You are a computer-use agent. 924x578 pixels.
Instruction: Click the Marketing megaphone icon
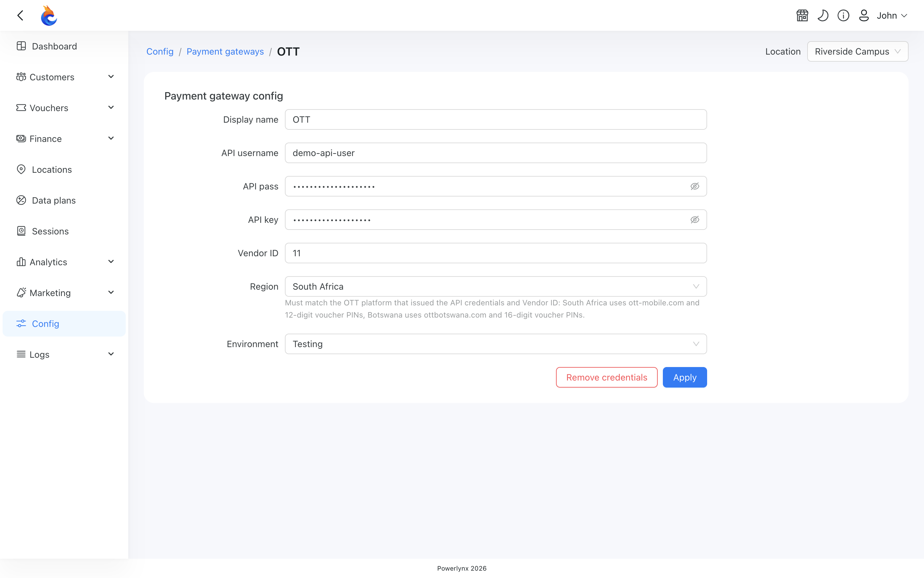coord(21,293)
